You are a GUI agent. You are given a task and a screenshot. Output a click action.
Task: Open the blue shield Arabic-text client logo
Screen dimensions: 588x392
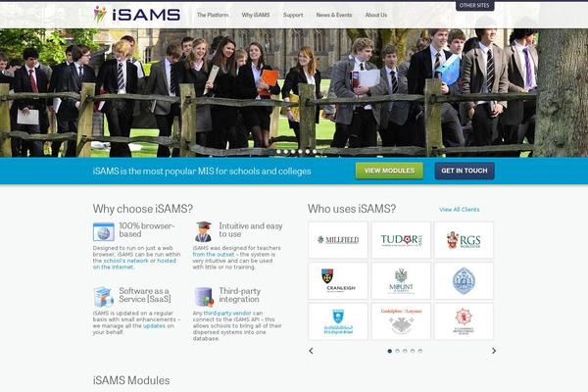click(338, 321)
